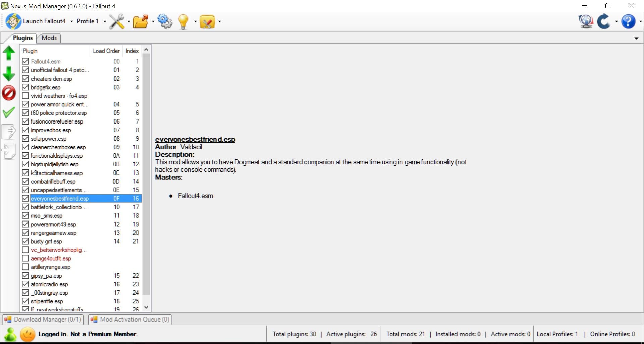Screen dimensions: 644x344
Task: Select the bridgefix.esp plugin row
Action: point(81,87)
